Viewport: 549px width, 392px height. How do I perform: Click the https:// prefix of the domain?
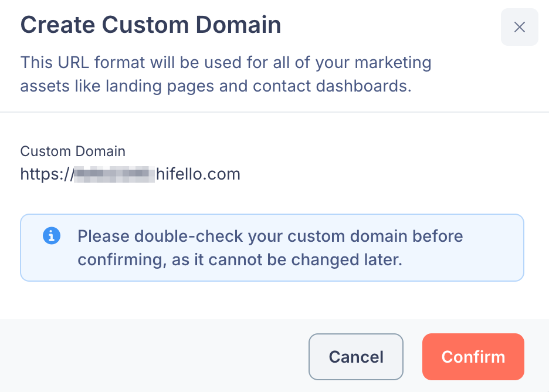(x=47, y=174)
